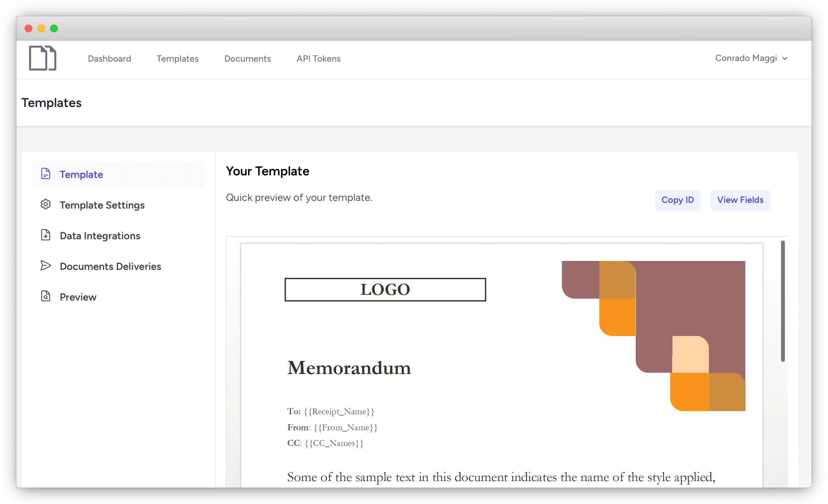The height and width of the screenshot is (504, 828).
Task: Click the Data Integrations download icon
Action: pos(46,235)
